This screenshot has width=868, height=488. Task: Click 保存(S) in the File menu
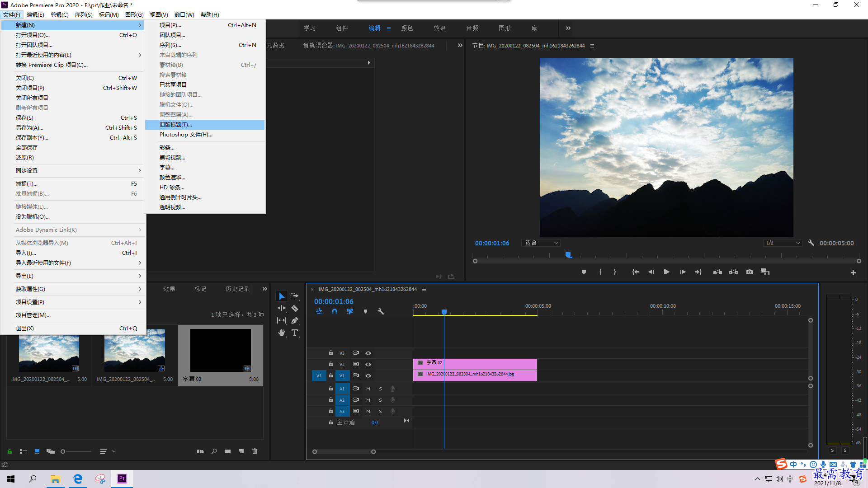click(x=73, y=118)
